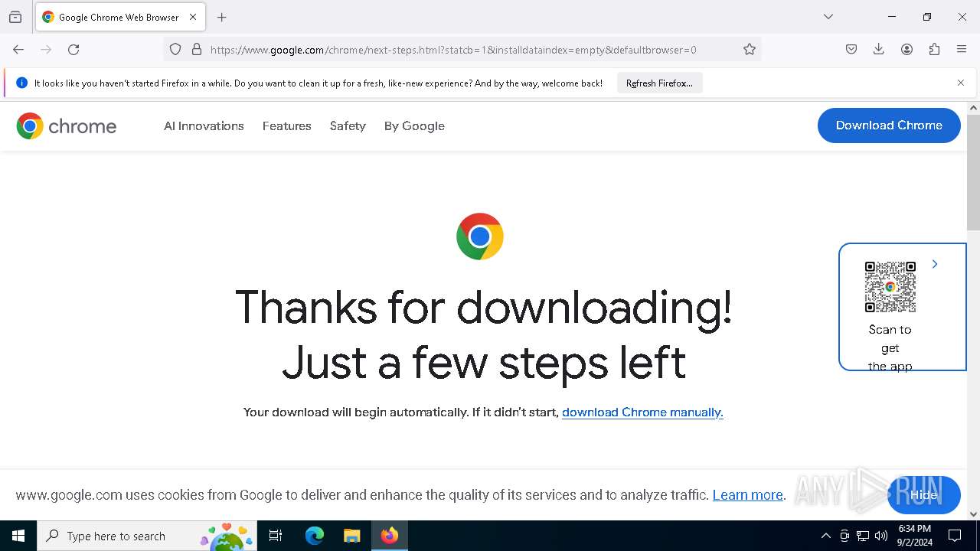Open a new tab with plus button

click(222, 17)
